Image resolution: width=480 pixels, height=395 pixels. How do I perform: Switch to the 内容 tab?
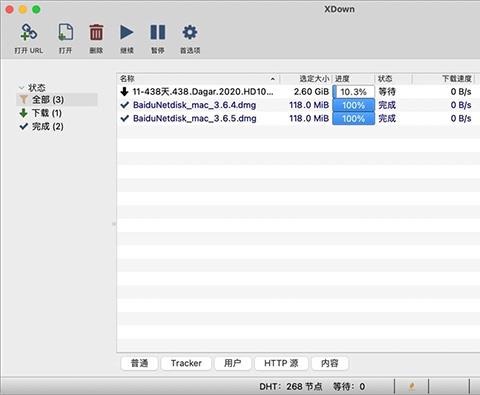[x=330, y=363]
